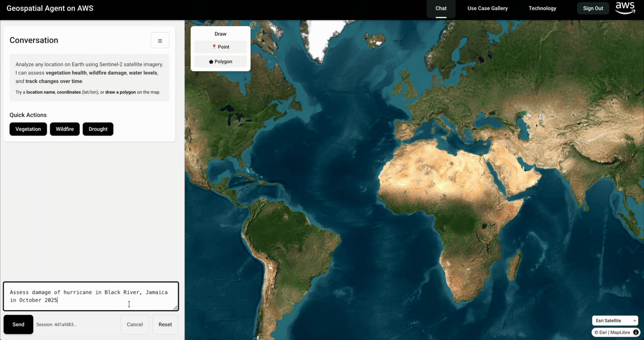This screenshot has width=644, height=340.
Task: Open the Esri Satellite basemap dropdown
Action: 615,320
